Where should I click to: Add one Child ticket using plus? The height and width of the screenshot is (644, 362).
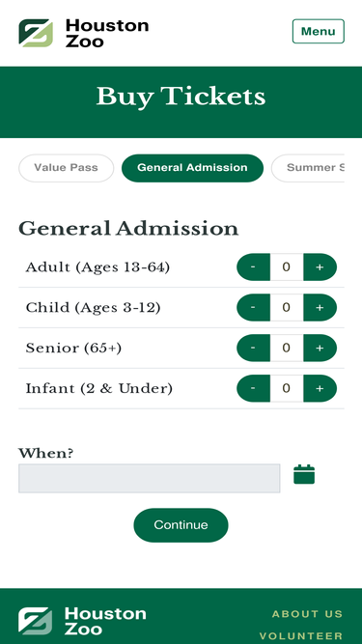pyautogui.click(x=320, y=307)
